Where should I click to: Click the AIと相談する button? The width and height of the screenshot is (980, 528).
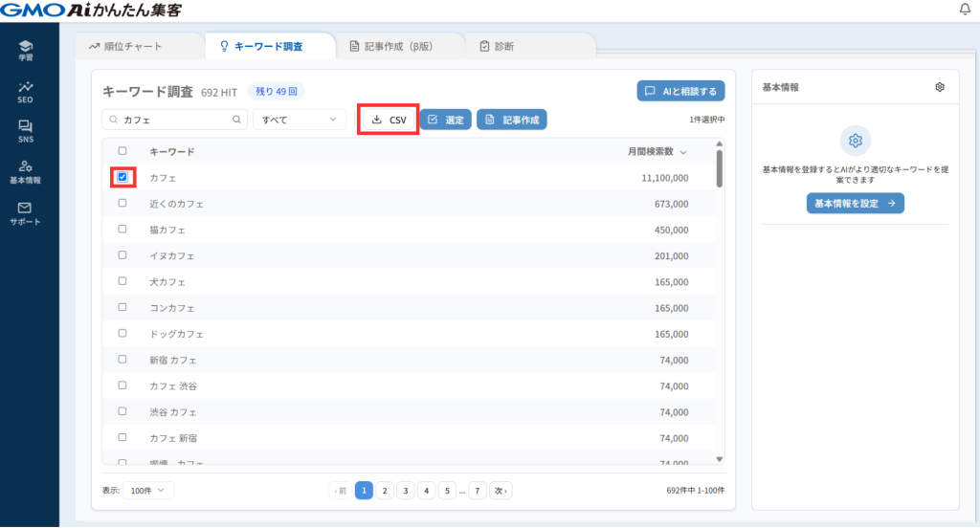(680, 91)
